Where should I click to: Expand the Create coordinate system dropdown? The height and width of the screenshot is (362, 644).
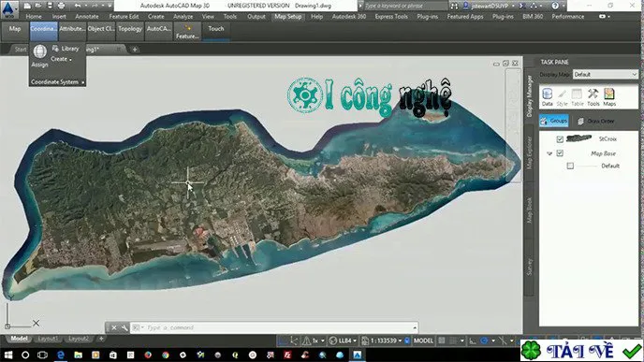(x=62, y=59)
